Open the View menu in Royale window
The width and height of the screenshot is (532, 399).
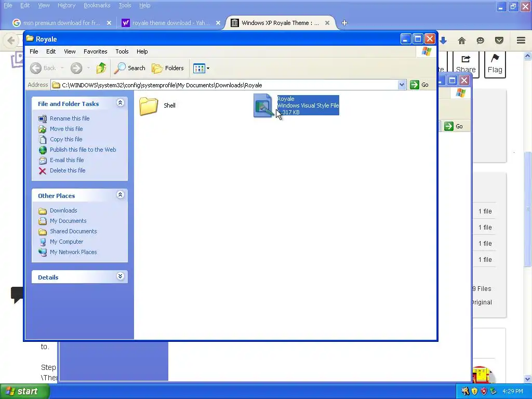tap(70, 51)
